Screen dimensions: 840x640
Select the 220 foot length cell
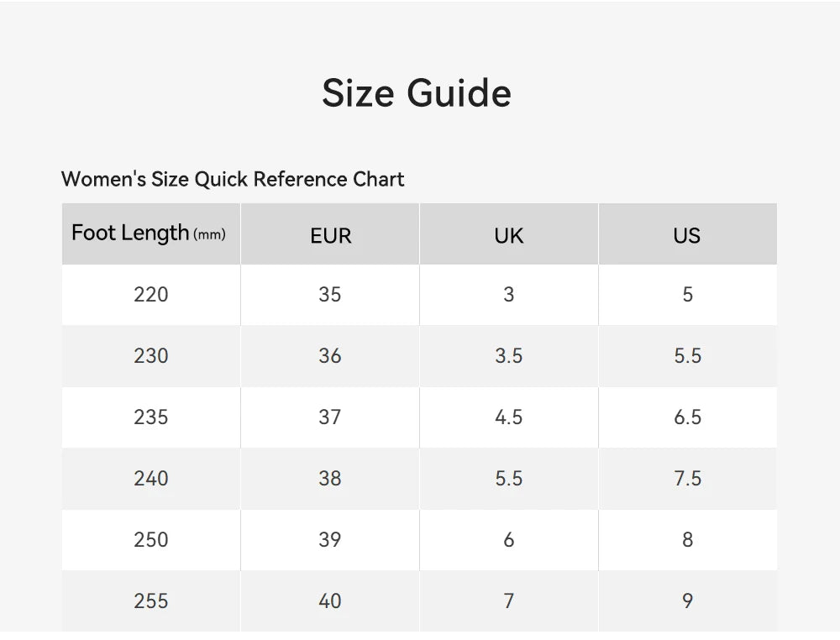[151, 295]
